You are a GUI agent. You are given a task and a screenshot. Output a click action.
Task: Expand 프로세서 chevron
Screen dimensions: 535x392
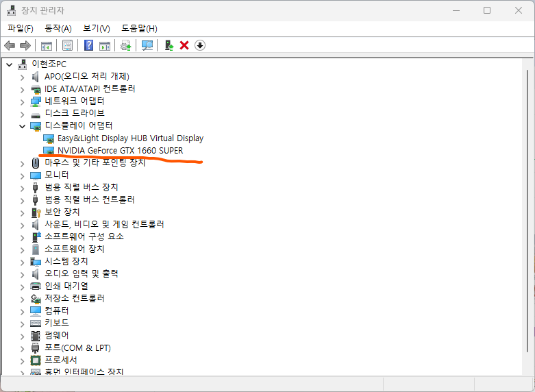click(22, 361)
